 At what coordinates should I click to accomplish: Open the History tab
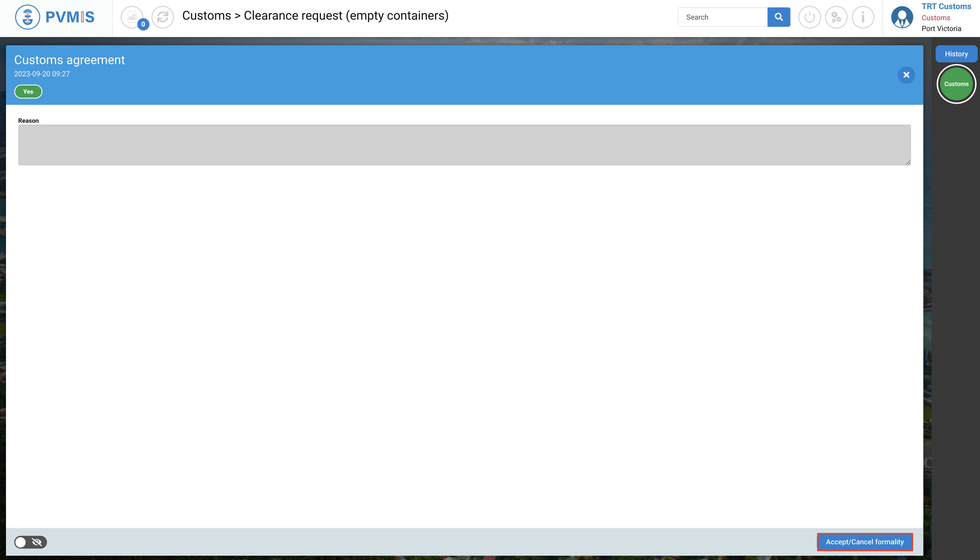point(956,54)
